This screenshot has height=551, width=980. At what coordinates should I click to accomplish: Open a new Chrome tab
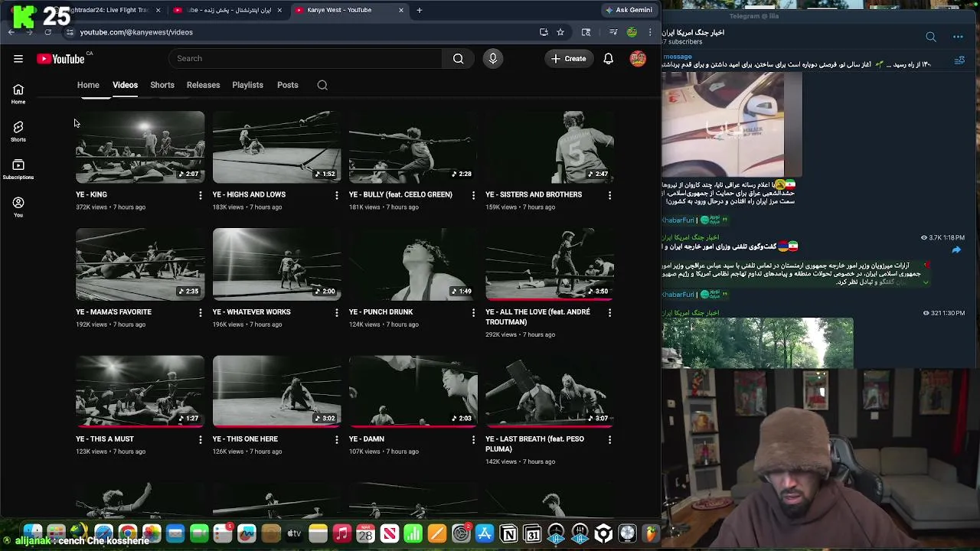(x=419, y=10)
